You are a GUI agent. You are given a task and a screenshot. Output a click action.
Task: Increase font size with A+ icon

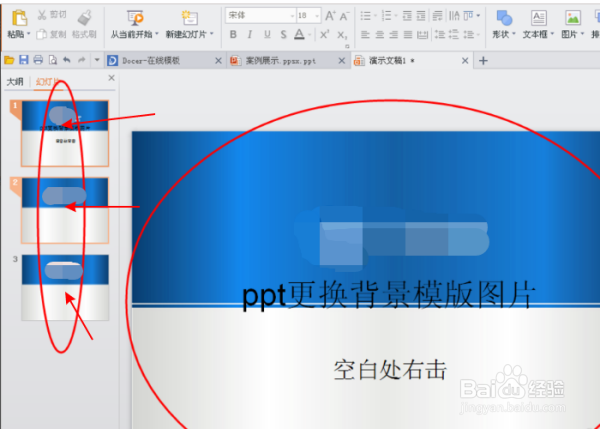tap(329, 16)
